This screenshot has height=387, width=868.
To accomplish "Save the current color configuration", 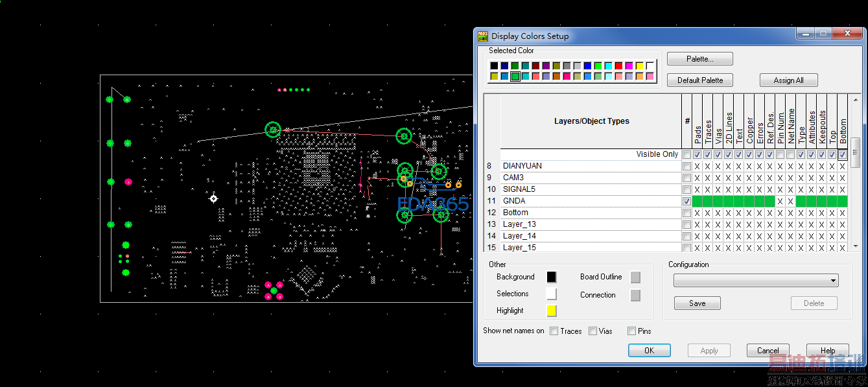I will (697, 303).
